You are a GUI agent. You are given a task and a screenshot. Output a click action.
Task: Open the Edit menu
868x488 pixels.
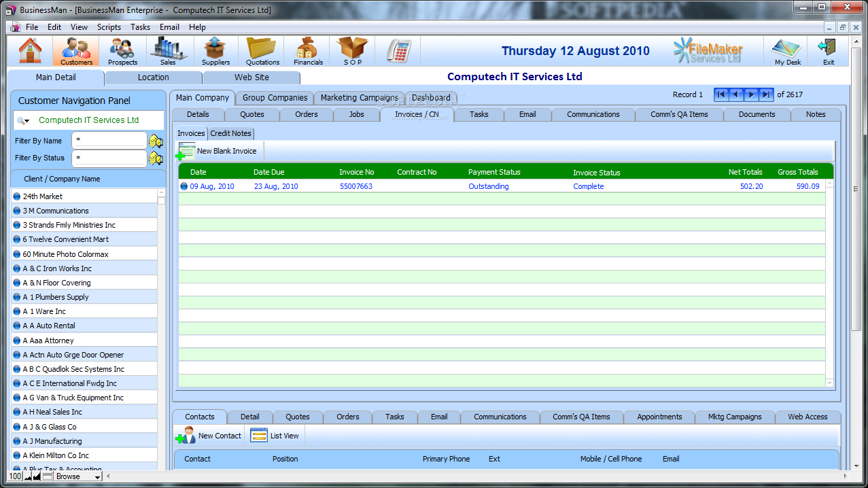(x=54, y=27)
